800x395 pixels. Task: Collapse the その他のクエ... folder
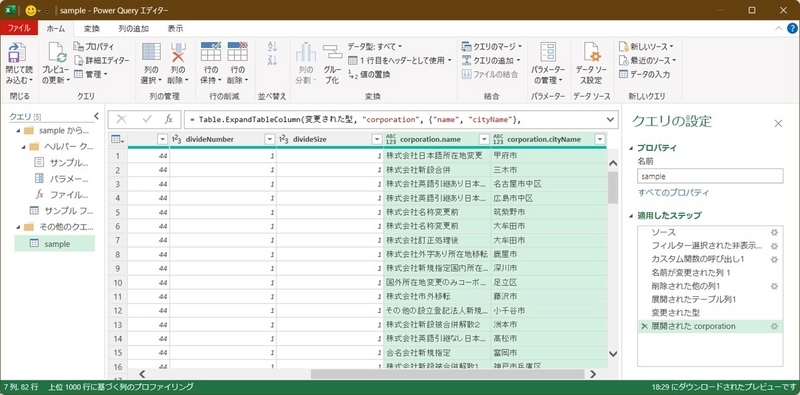[x=18, y=226]
